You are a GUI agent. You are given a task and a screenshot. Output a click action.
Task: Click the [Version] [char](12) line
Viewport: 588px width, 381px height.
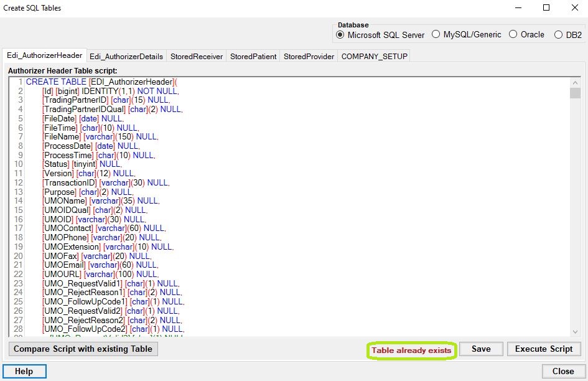89,174
